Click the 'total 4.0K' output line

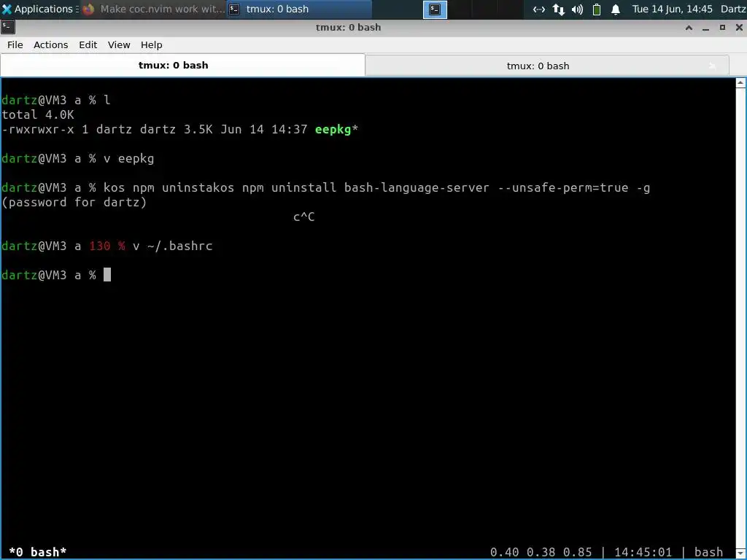click(38, 114)
